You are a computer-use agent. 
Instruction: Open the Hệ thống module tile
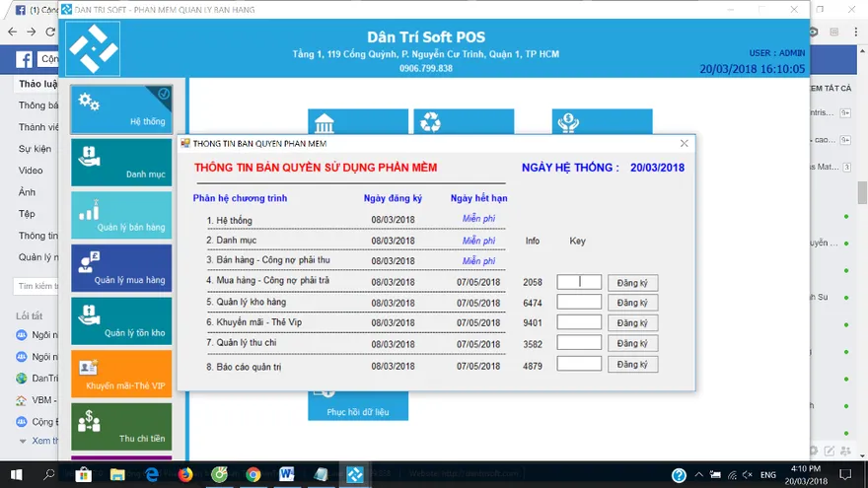point(121,109)
